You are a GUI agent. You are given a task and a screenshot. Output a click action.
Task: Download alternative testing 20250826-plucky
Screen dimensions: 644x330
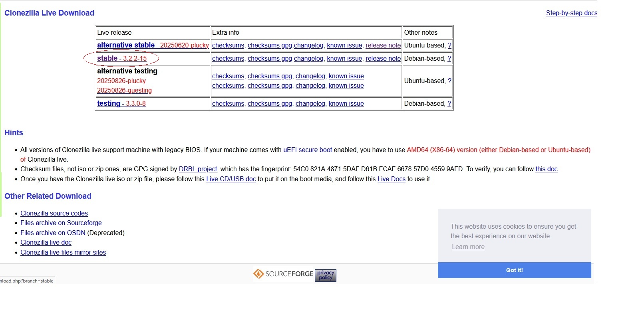(x=121, y=81)
